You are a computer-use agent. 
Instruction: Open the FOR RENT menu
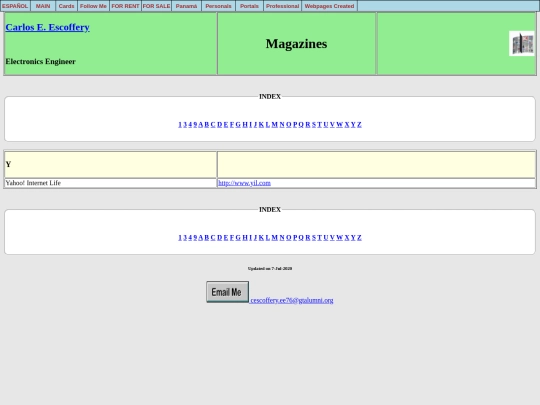[x=125, y=6]
